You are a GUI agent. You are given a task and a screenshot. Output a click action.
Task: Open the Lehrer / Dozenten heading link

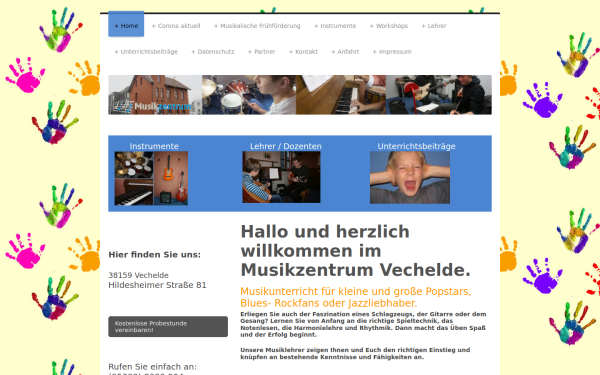pyautogui.click(x=286, y=146)
